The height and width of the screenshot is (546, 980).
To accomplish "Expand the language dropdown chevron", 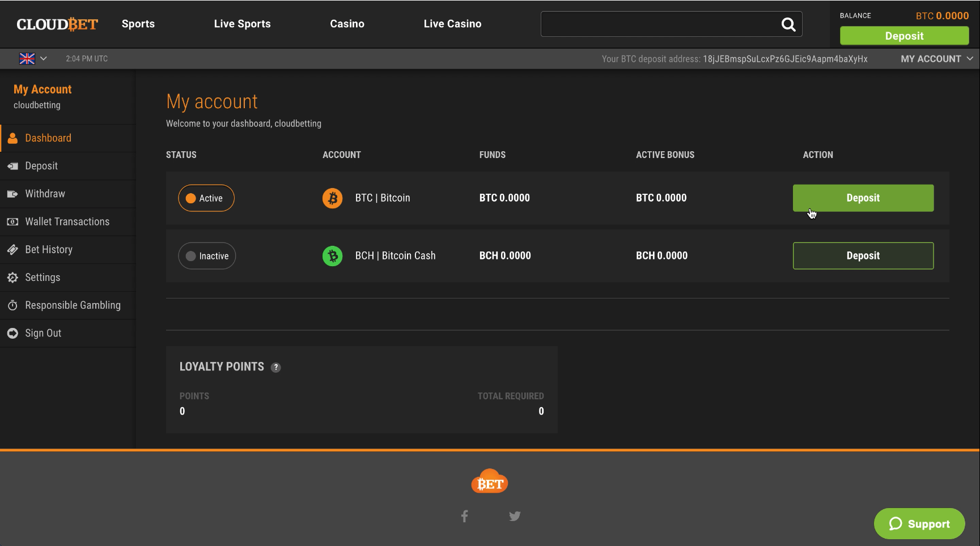I will tap(44, 58).
